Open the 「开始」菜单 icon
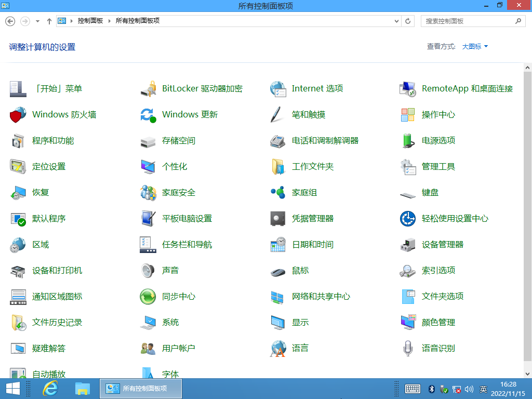The height and width of the screenshot is (399, 532). tap(18, 89)
